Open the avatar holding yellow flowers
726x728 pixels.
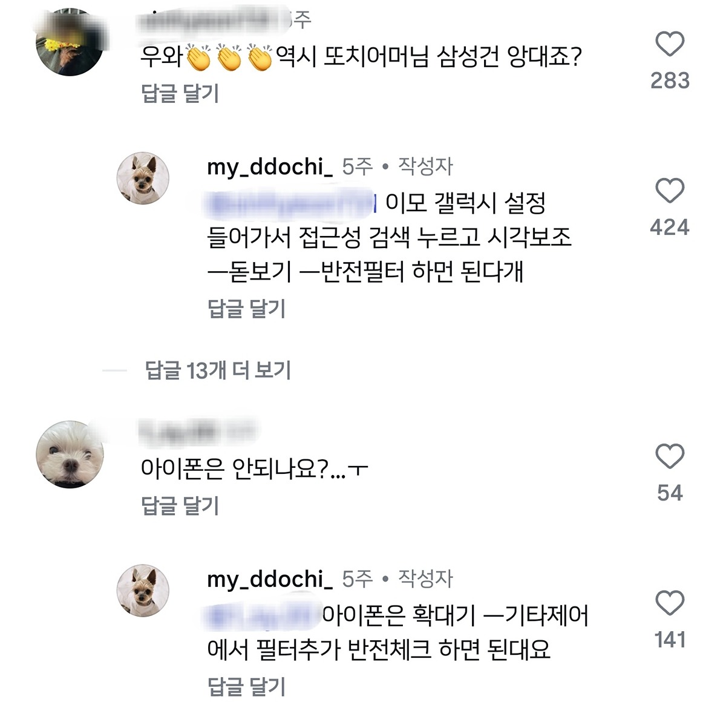click(71, 43)
